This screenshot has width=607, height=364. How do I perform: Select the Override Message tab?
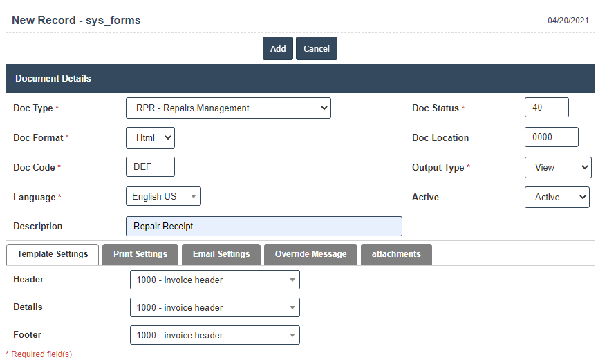point(310,254)
